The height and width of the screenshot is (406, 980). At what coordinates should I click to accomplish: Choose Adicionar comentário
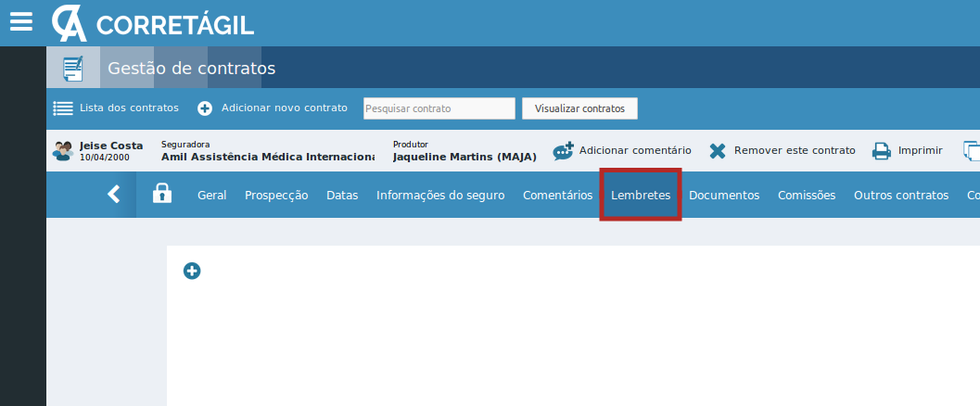click(x=635, y=150)
